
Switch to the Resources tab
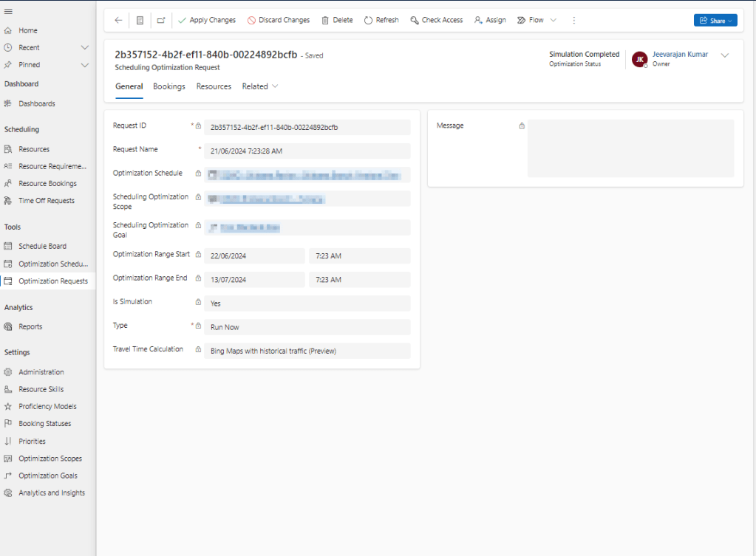click(x=214, y=86)
